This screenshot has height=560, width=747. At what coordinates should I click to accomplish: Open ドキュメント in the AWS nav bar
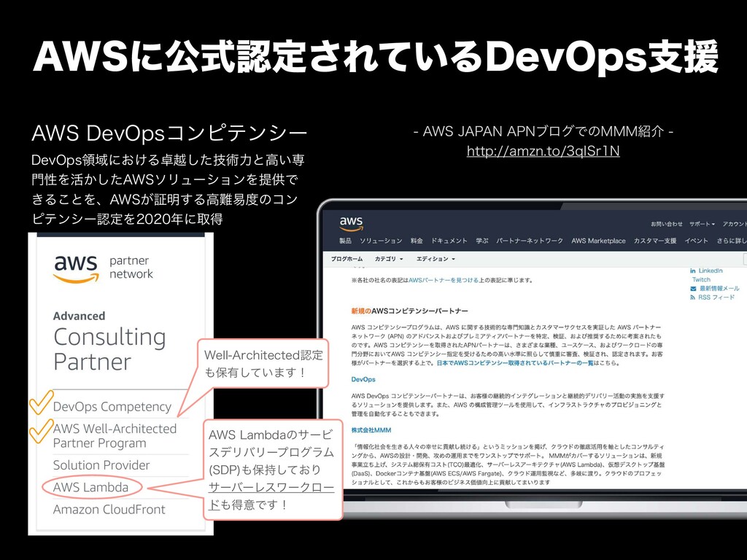coord(449,241)
